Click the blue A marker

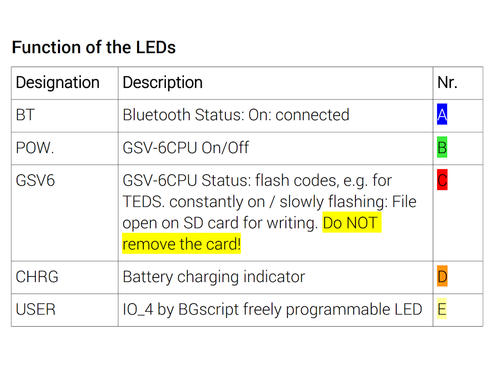pyautogui.click(x=442, y=115)
